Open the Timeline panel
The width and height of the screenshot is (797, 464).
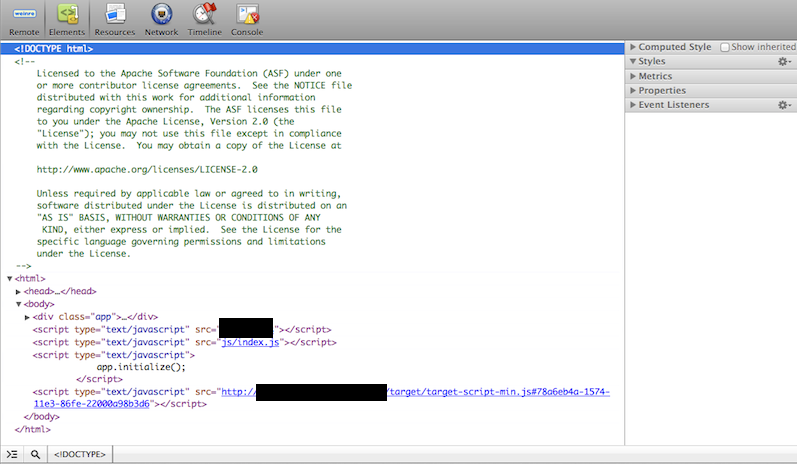pyautogui.click(x=204, y=19)
